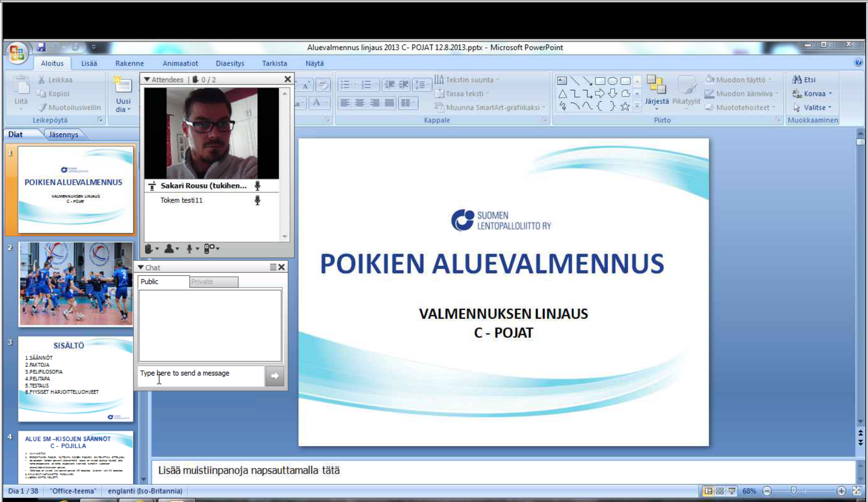The width and height of the screenshot is (868, 502).
Task: Click the Järjestä arrange button
Action: (x=657, y=91)
